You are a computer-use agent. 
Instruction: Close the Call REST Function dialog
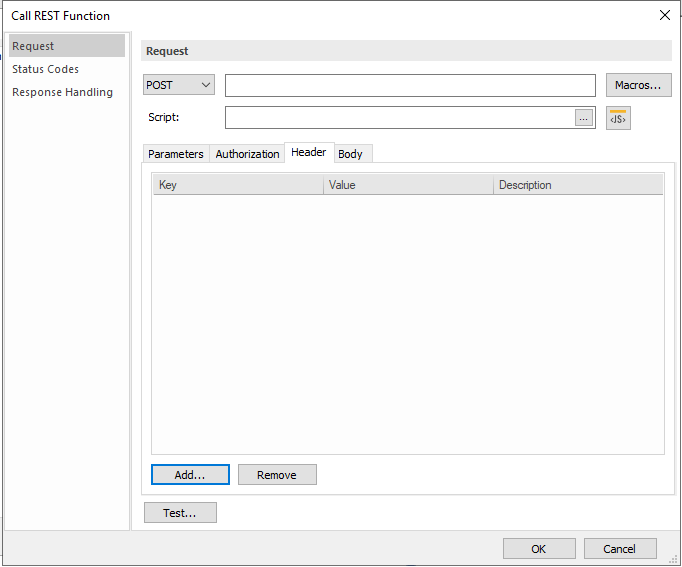[665, 15]
